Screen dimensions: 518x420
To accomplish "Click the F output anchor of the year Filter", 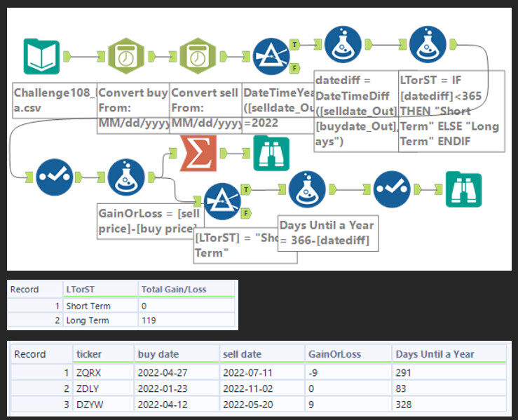I will point(294,69).
